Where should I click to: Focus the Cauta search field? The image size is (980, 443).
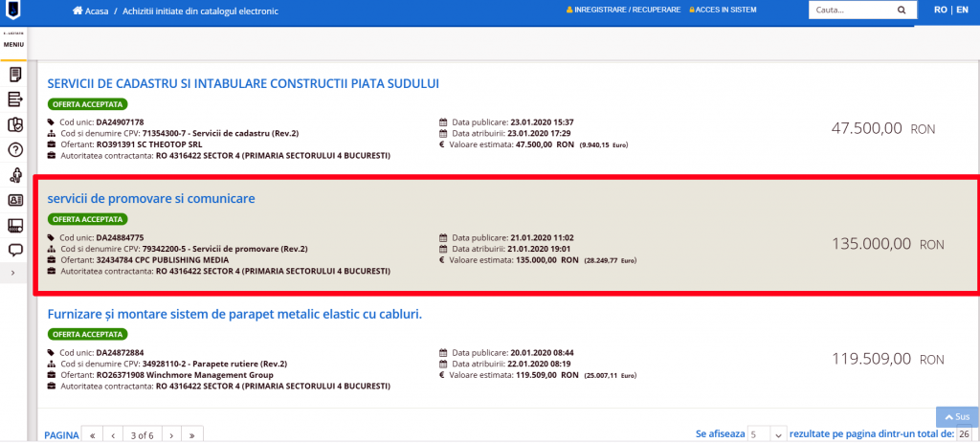click(x=851, y=10)
